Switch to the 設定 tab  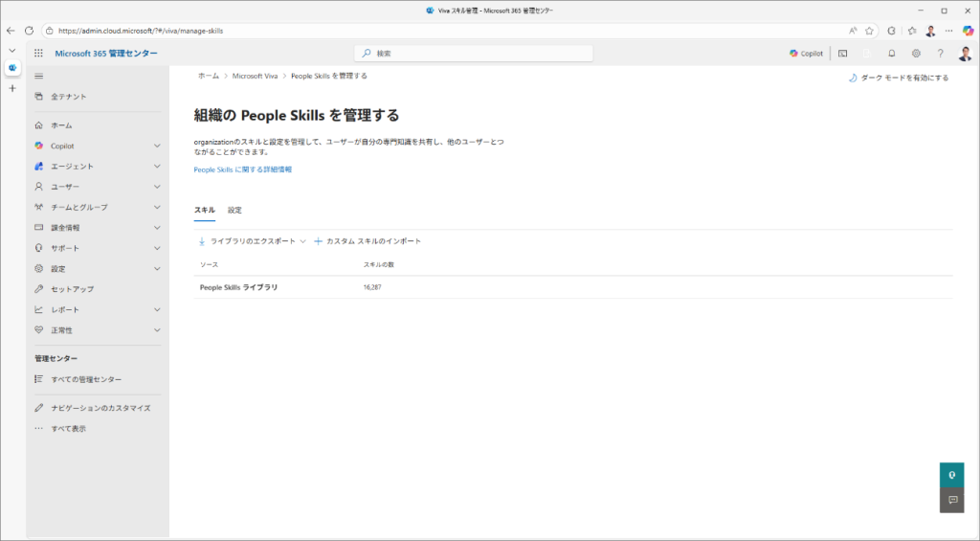pos(234,210)
